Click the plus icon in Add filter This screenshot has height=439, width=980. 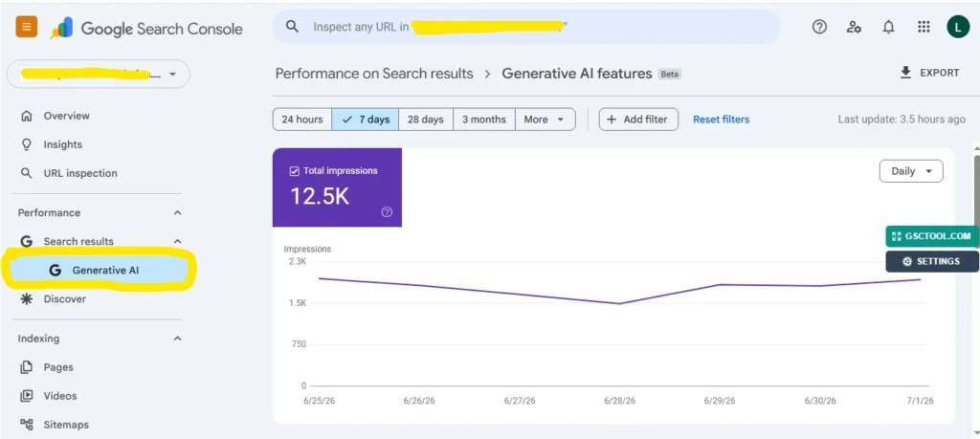point(612,120)
